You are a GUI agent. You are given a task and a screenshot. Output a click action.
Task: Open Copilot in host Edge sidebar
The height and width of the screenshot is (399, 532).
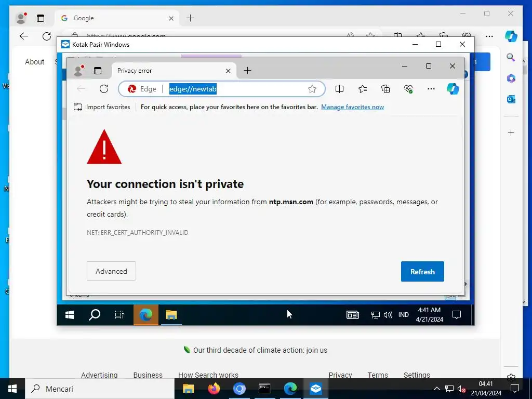pyautogui.click(x=511, y=36)
